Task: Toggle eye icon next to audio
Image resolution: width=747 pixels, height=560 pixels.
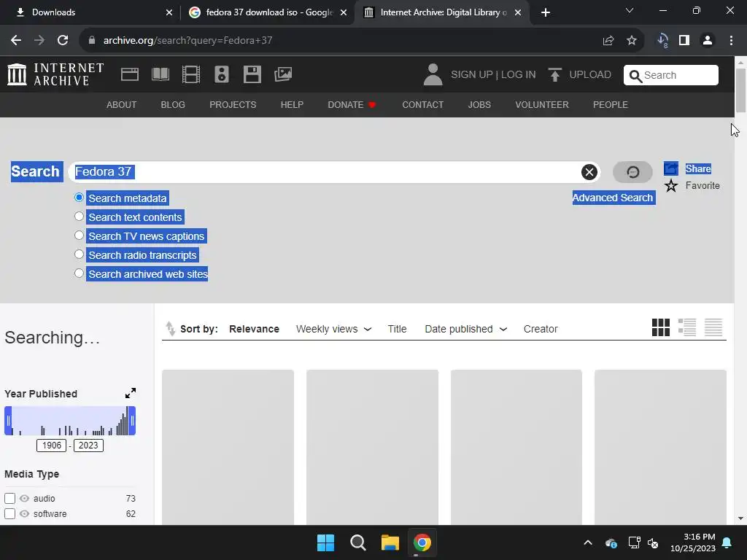Action: coord(24,498)
